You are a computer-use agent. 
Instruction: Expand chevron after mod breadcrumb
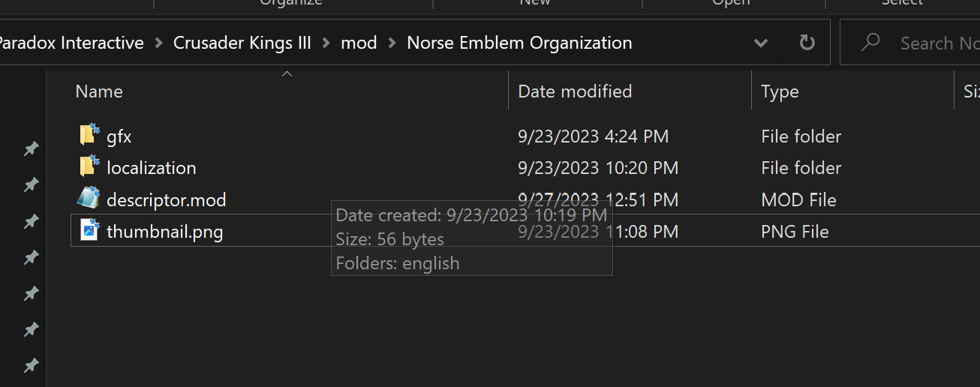click(x=392, y=43)
